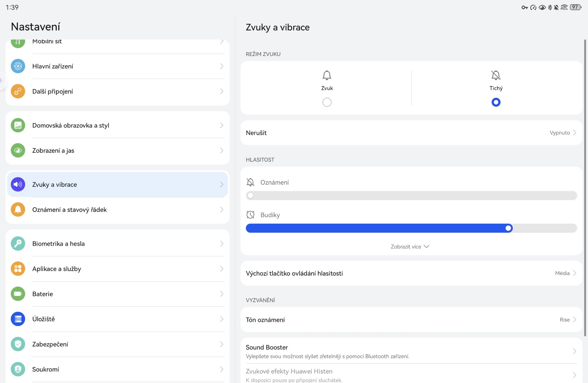Expand the Zobrazit více volume options
The height and width of the screenshot is (383, 588).
point(410,247)
